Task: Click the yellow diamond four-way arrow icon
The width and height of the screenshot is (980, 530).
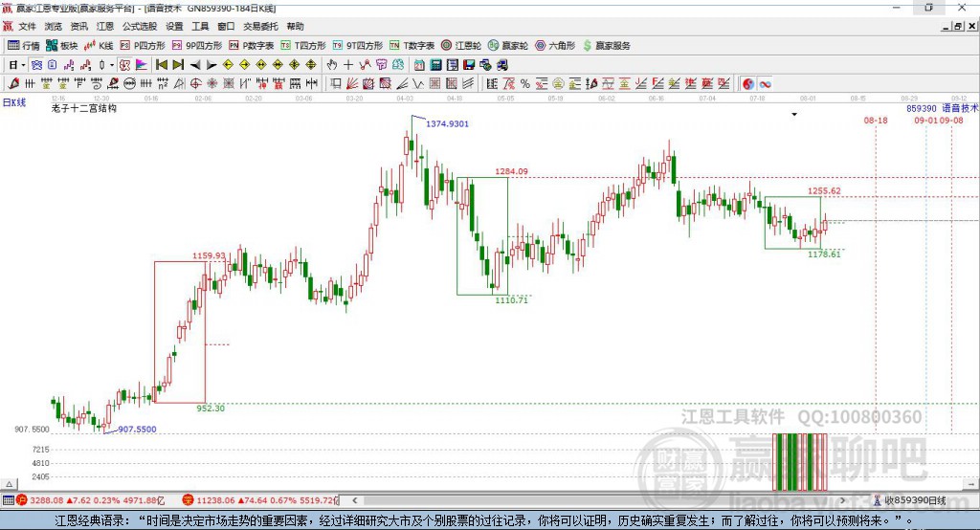Action: click(x=294, y=65)
